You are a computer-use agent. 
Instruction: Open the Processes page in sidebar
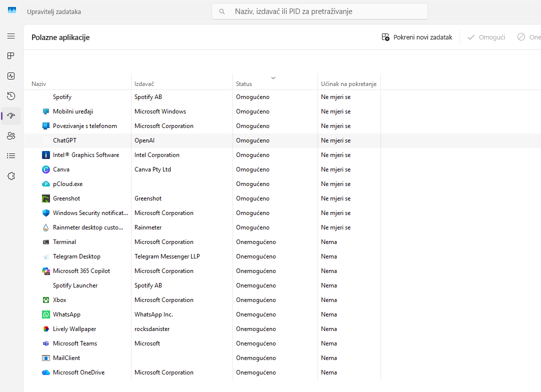[x=11, y=56]
